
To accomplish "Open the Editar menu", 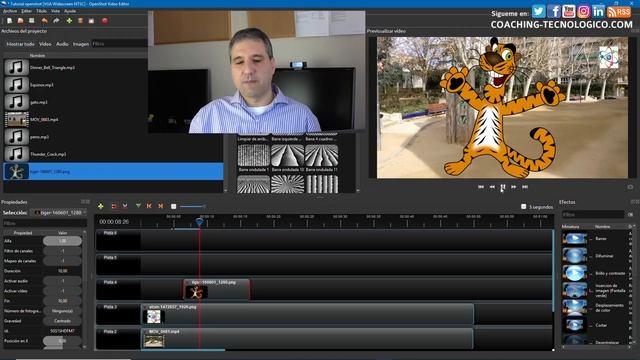I will click(27, 11).
